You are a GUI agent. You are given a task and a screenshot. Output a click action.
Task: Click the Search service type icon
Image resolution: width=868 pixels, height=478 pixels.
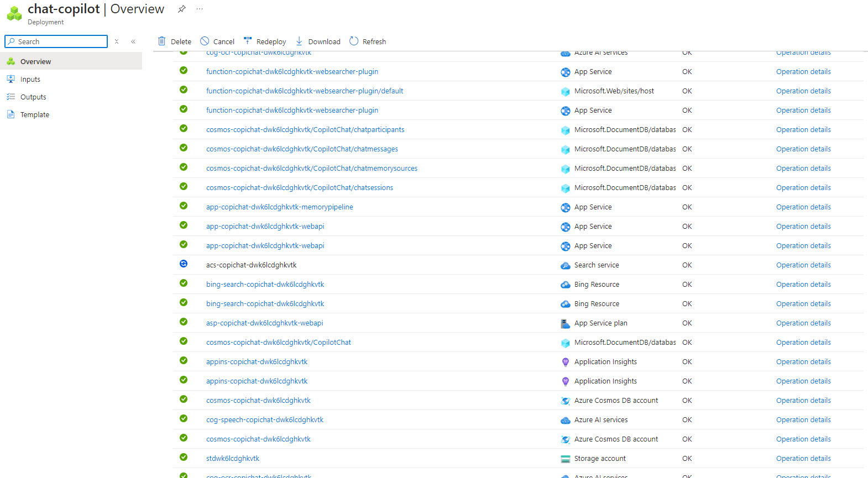[x=566, y=265]
